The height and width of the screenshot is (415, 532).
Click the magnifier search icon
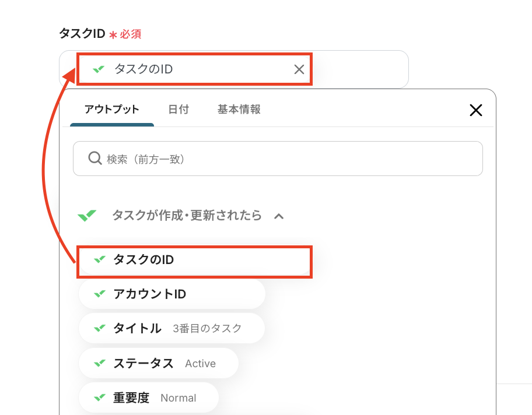95,159
